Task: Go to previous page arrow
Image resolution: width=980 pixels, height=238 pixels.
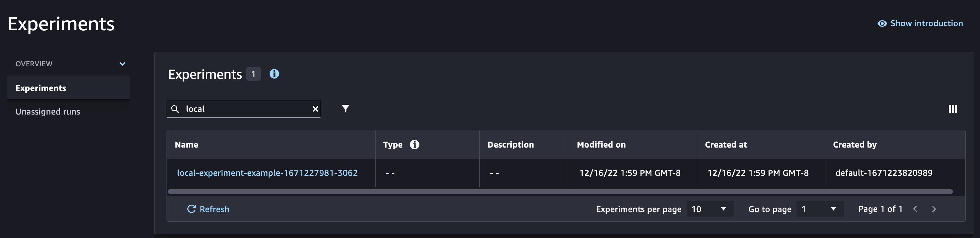Action: [x=915, y=209]
